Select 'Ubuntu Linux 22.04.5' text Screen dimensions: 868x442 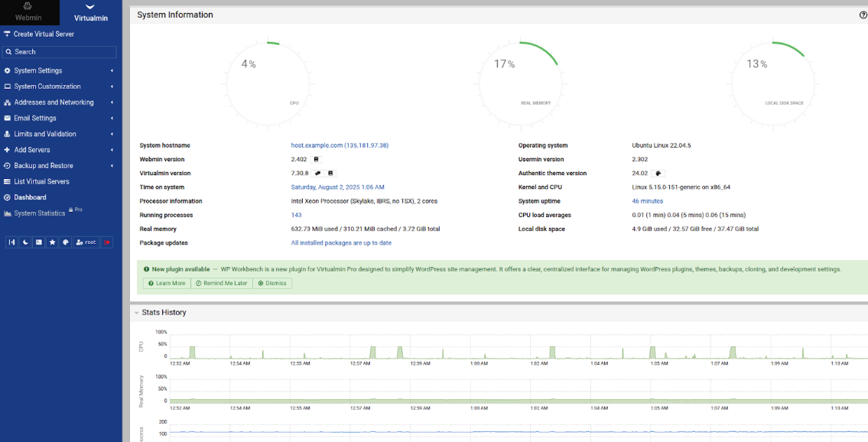point(662,145)
